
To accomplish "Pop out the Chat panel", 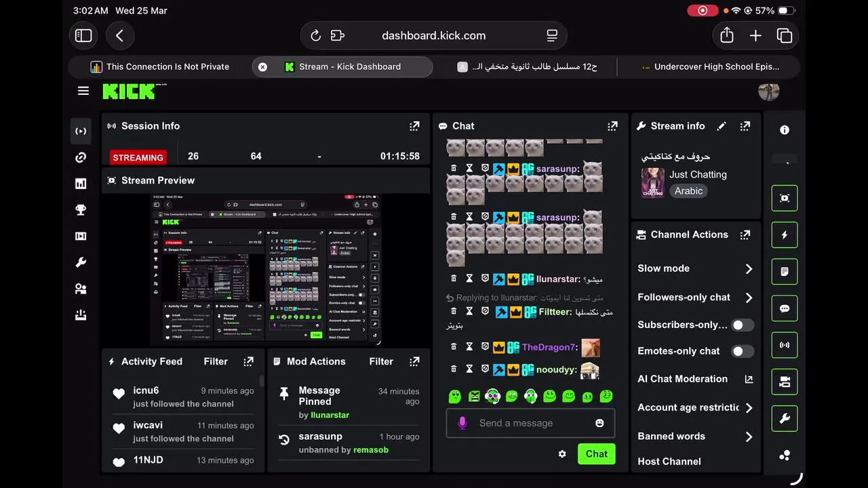I will tap(612, 126).
